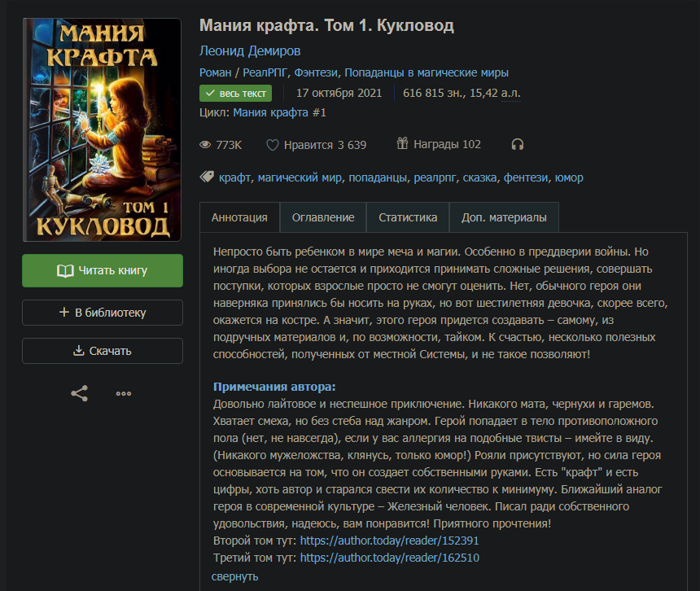Click the gift icon for Награды 102
This screenshot has width=700, height=591.
tap(402, 144)
